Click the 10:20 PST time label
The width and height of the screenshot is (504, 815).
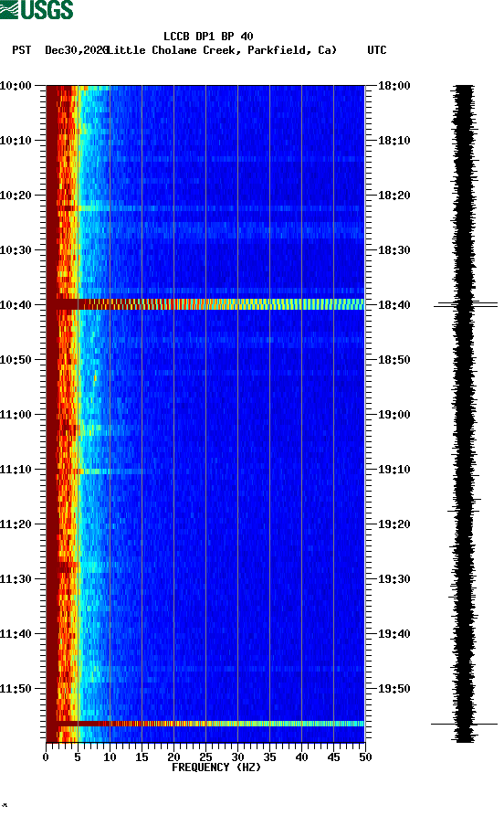tap(16, 196)
